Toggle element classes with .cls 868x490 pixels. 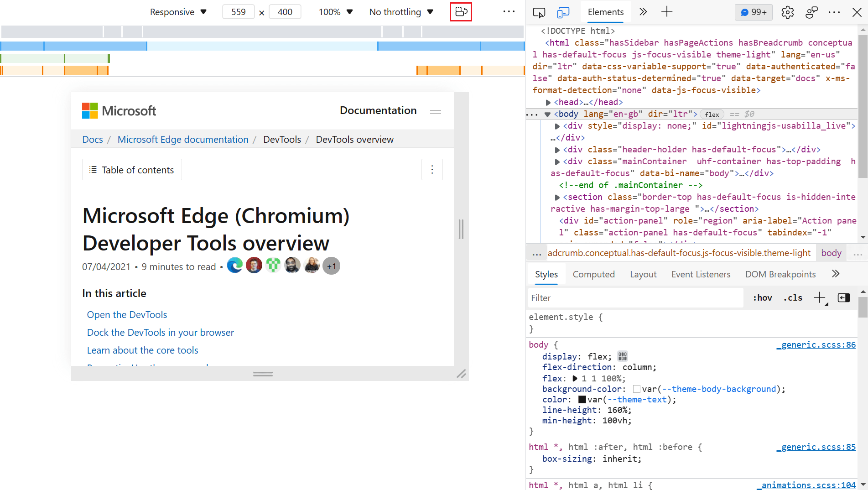[793, 297]
